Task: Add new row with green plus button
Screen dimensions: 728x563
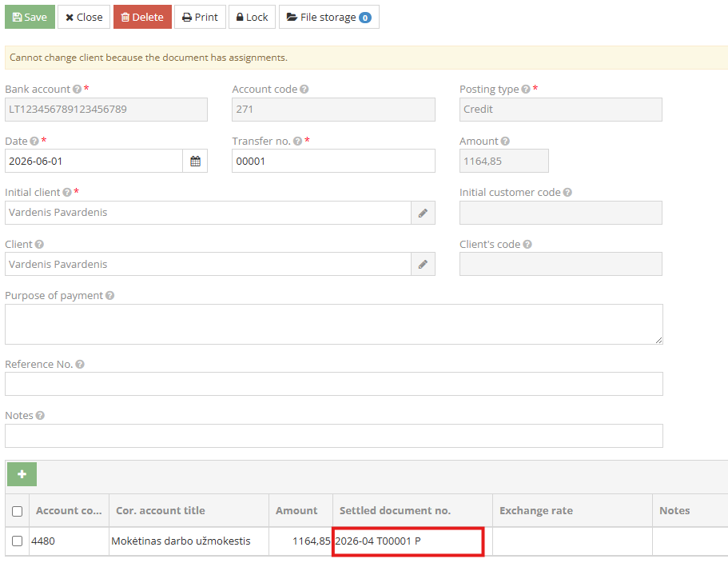Action: pos(22,474)
